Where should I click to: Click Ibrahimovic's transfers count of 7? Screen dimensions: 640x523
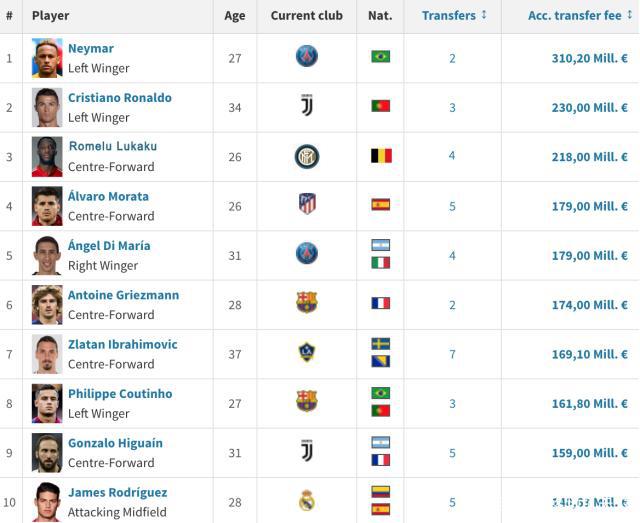(452, 354)
